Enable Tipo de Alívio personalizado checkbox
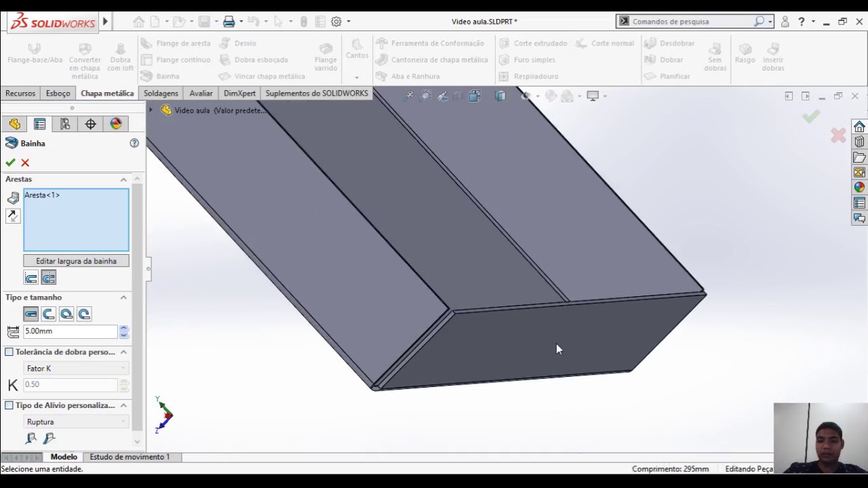This screenshot has width=868, height=488. [x=9, y=405]
